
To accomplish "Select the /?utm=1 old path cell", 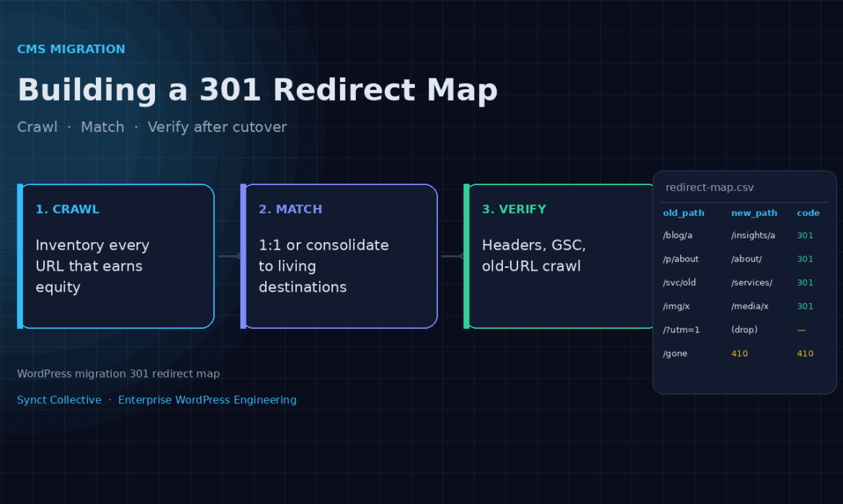I will pos(681,330).
